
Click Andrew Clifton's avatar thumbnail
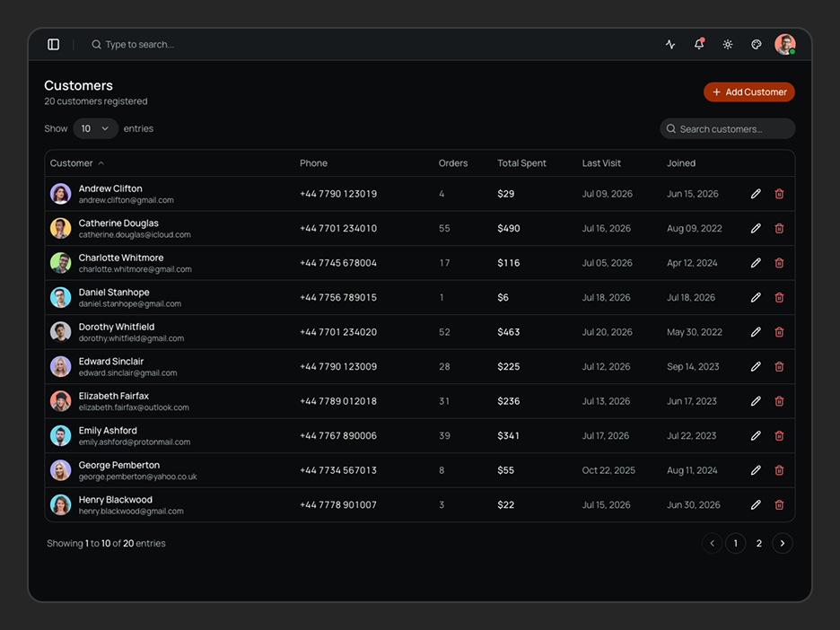click(60, 194)
